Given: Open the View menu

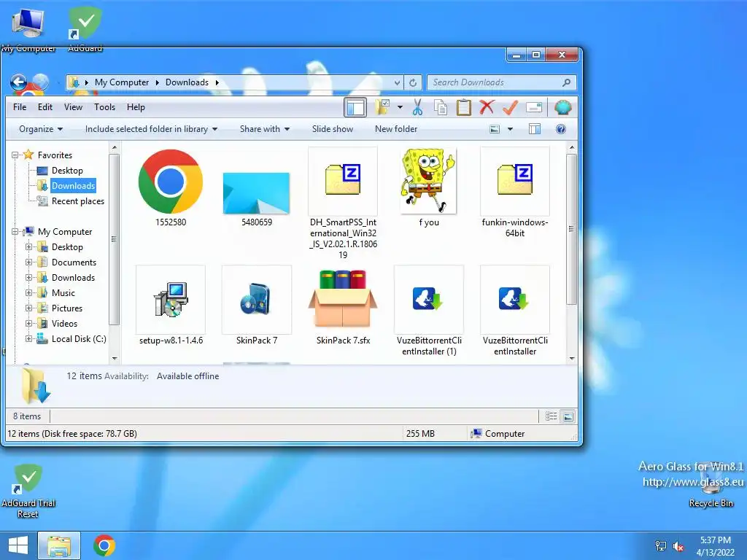Looking at the screenshot, I should pos(74,107).
